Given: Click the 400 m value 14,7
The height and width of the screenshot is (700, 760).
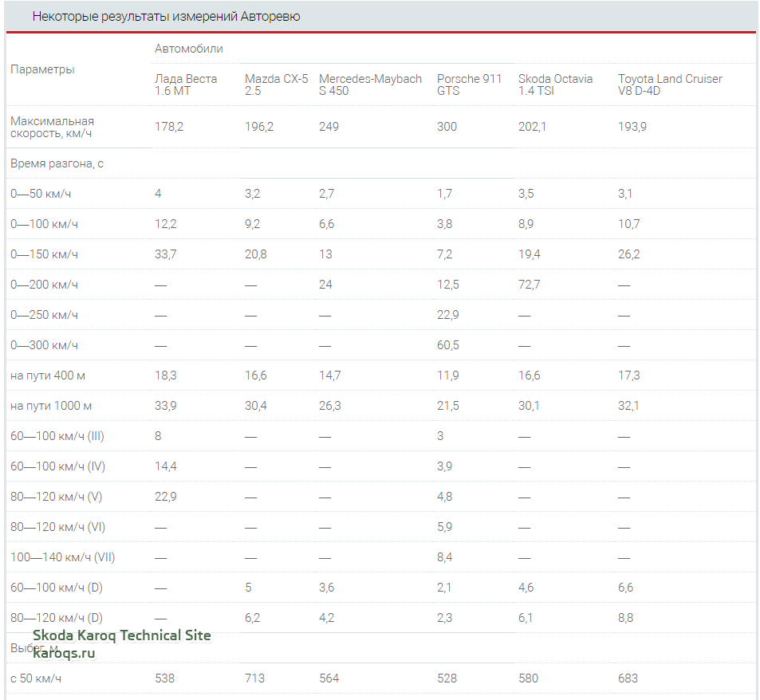Looking at the screenshot, I should point(330,376).
